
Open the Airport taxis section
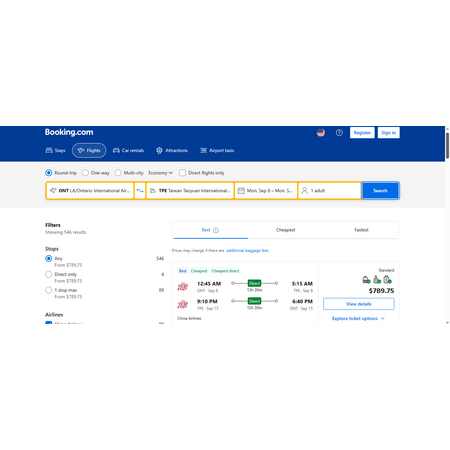coord(217,150)
